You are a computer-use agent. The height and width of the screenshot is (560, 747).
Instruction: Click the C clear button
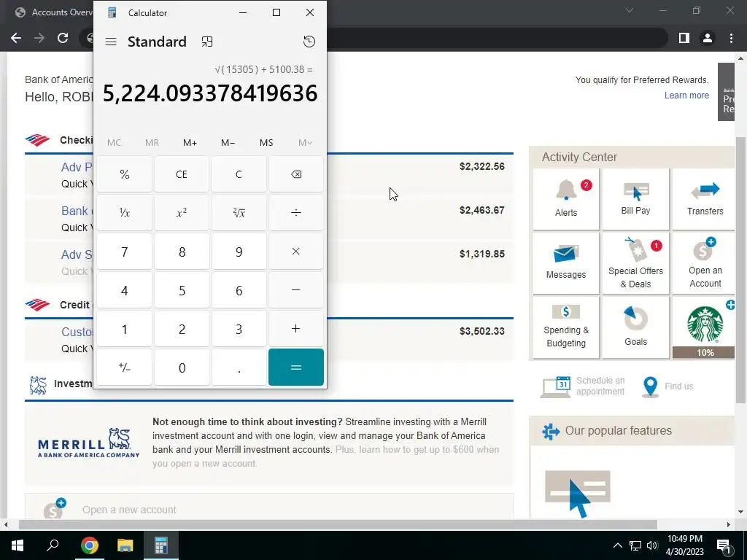pyautogui.click(x=239, y=174)
